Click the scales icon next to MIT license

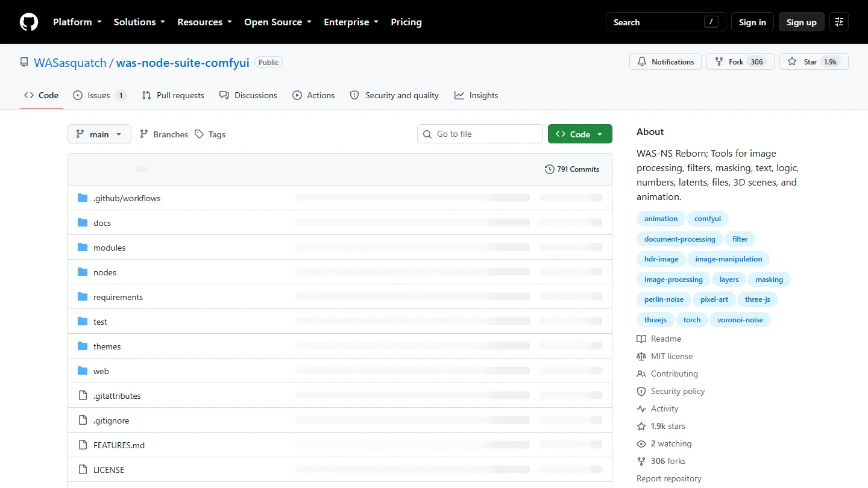point(641,357)
